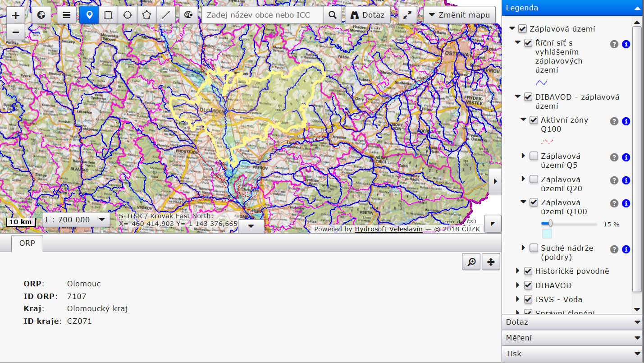Select the rectangle selection tool
Image resolution: width=644 pixels, height=363 pixels.
coord(108,15)
